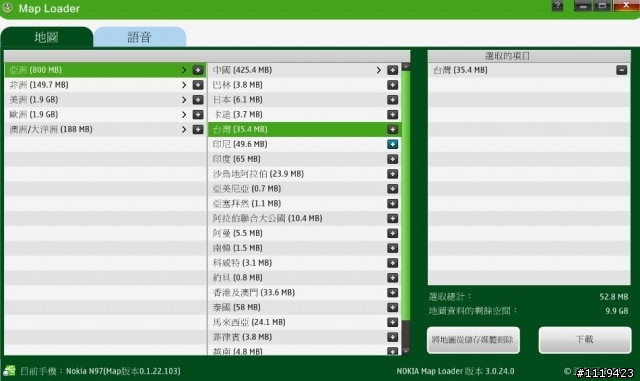
Task: Select 科威特 (3.1 MB) text row
Action: (x=242, y=263)
